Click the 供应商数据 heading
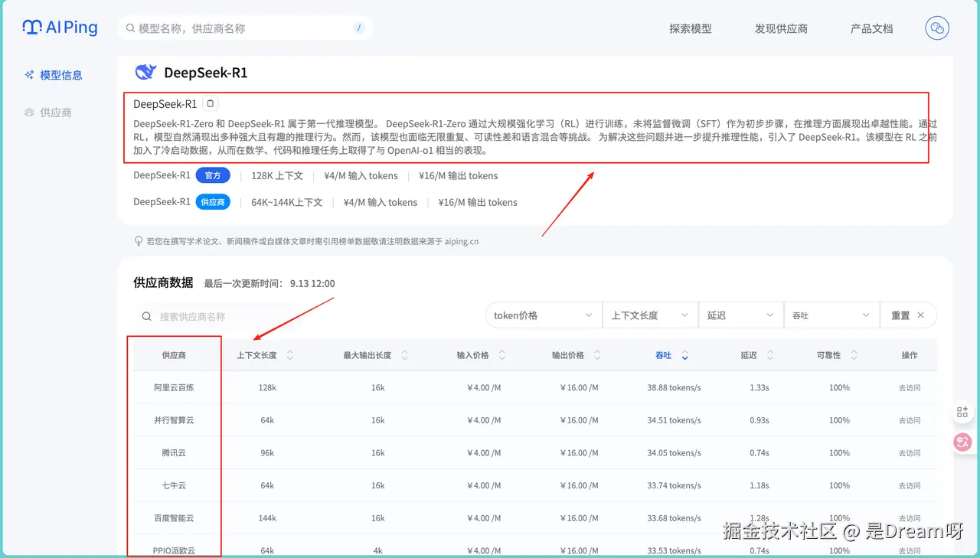Screen dimensions: 980x558 (x=163, y=282)
